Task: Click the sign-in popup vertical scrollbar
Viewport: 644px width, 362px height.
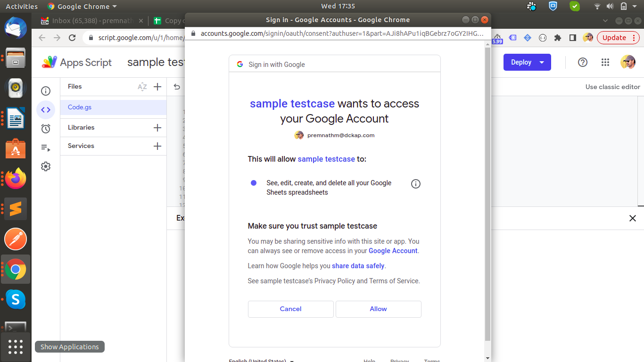Action: pyautogui.click(x=488, y=193)
